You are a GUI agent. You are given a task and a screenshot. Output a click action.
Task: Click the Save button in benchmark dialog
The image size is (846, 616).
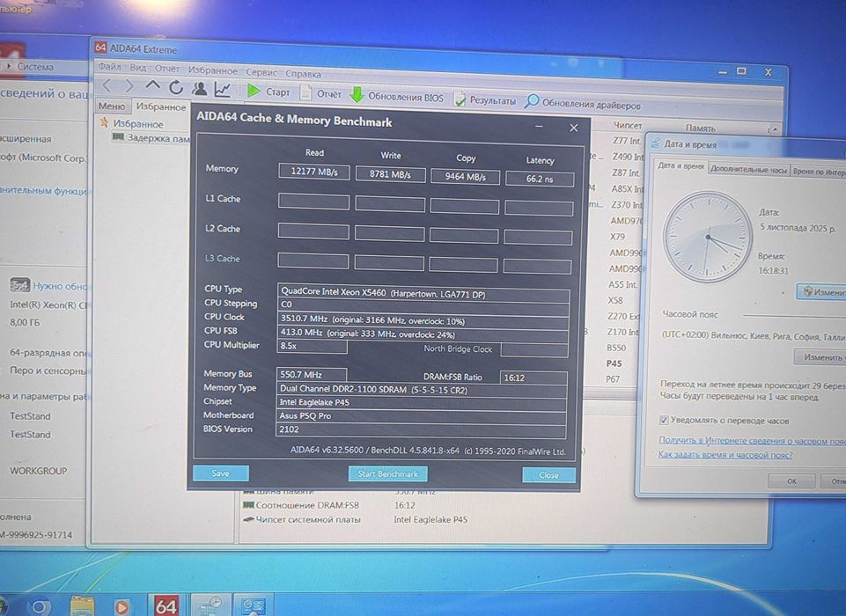(221, 473)
